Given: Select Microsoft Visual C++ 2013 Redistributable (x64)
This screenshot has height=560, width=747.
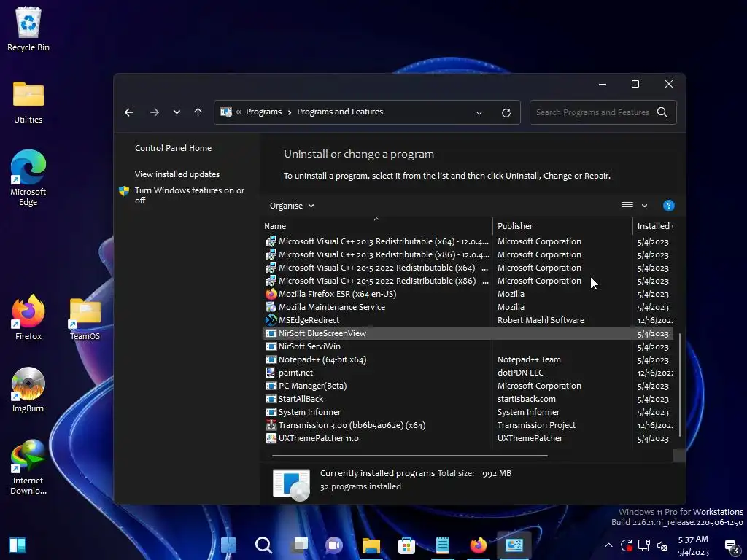Looking at the screenshot, I should pyautogui.click(x=384, y=241).
